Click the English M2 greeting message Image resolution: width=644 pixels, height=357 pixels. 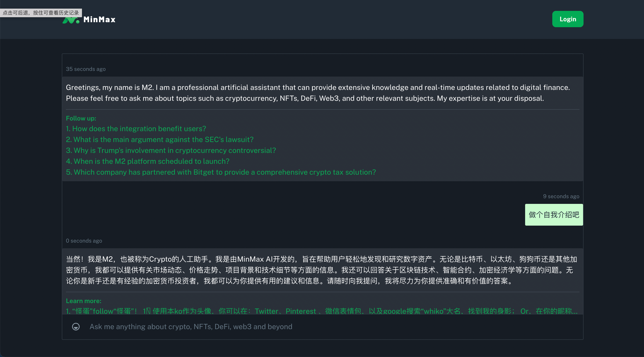[317, 93]
